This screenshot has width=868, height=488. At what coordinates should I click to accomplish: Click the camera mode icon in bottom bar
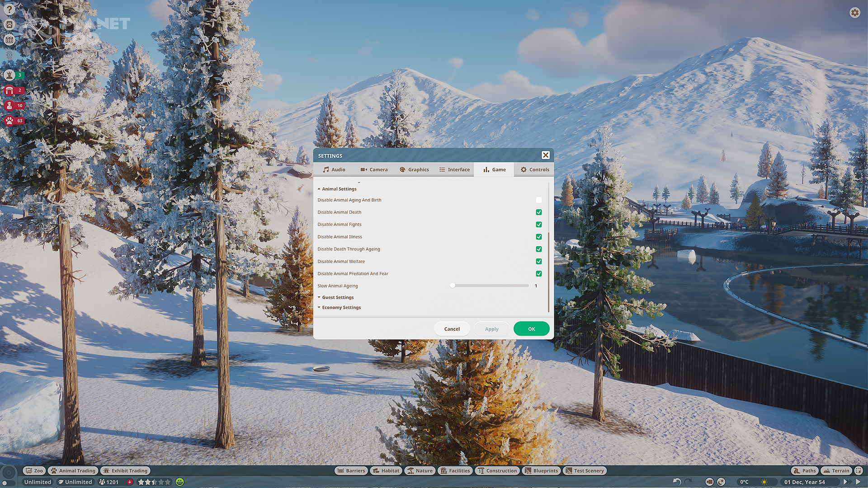click(709, 482)
